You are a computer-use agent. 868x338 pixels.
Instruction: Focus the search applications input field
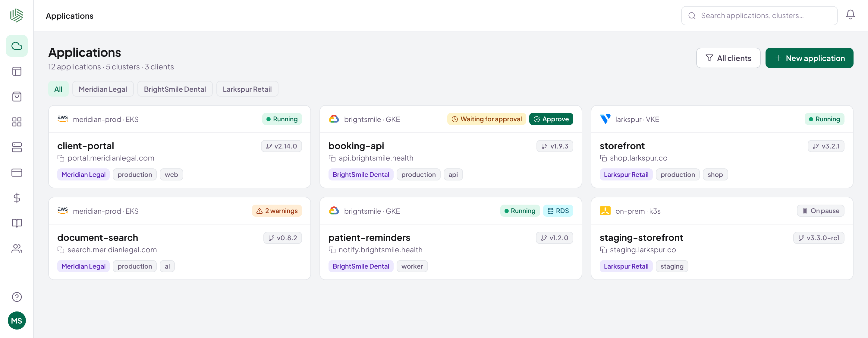pos(759,15)
